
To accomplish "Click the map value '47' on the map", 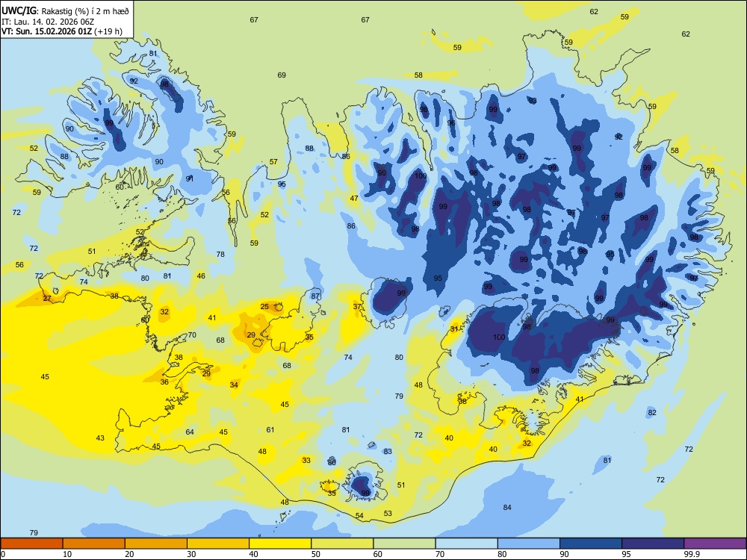I will [354, 199].
